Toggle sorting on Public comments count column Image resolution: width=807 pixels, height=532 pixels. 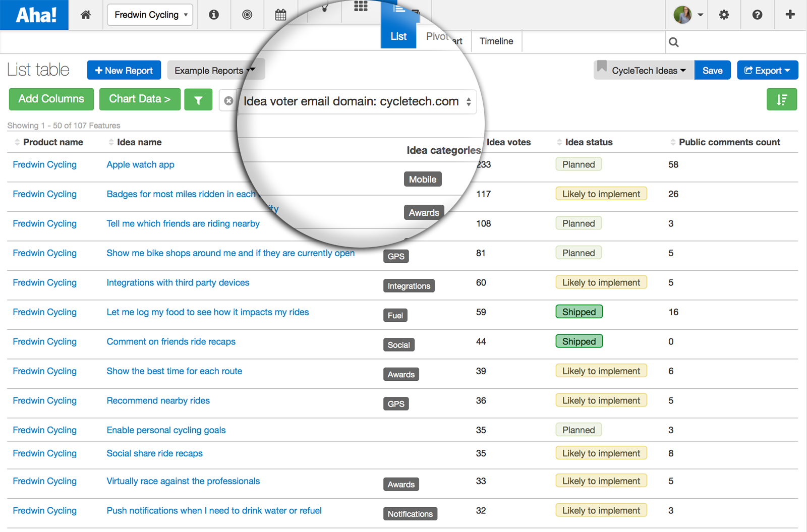pyautogui.click(x=673, y=142)
